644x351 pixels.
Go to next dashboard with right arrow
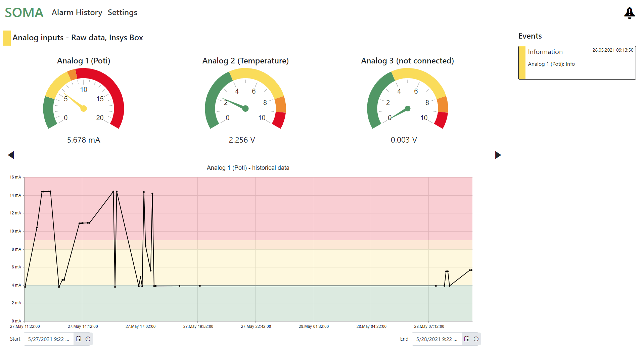pos(498,155)
